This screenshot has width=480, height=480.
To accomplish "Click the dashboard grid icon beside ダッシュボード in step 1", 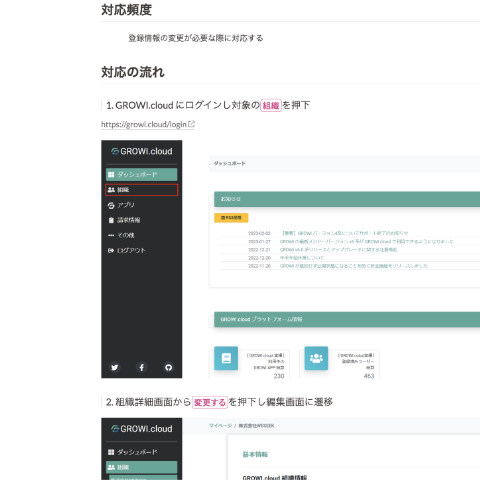I will coord(111,174).
